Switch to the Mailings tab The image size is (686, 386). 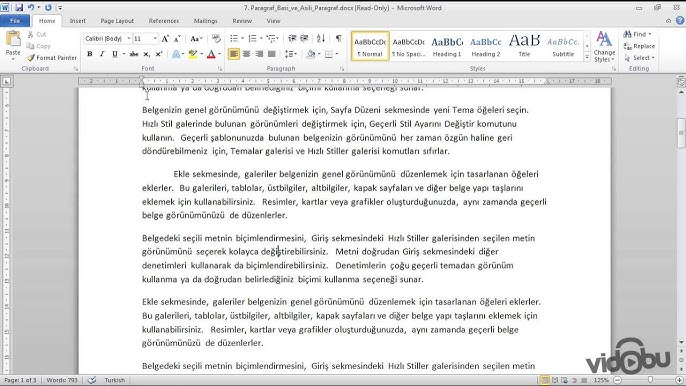click(x=206, y=21)
